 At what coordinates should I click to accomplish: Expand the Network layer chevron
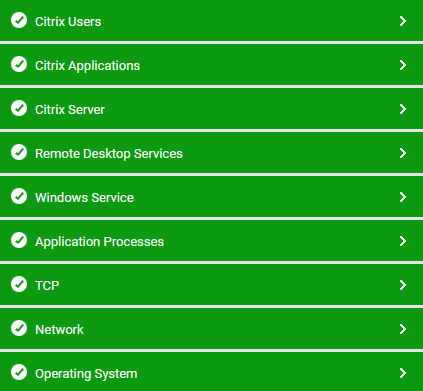click(x=403, y=329)
